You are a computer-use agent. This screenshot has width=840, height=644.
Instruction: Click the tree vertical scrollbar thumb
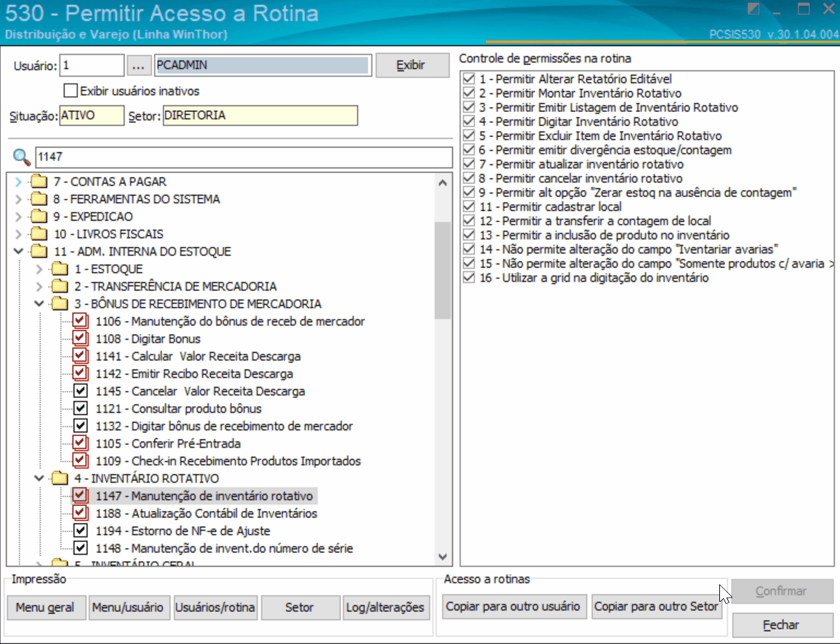(x=442, y=270)
